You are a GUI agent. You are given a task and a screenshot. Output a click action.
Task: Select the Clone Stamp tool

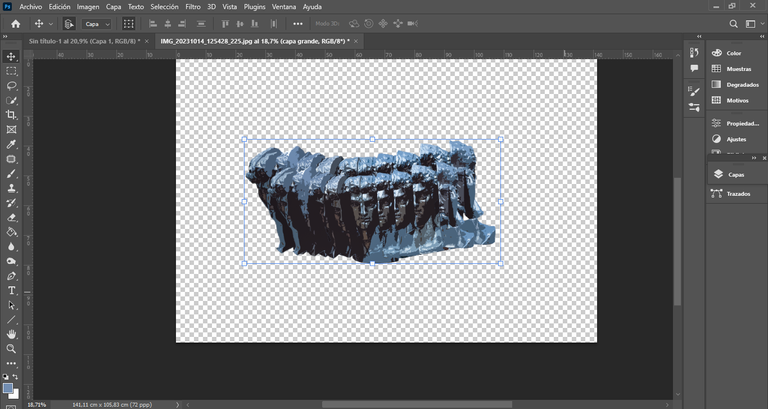(11, 189)
